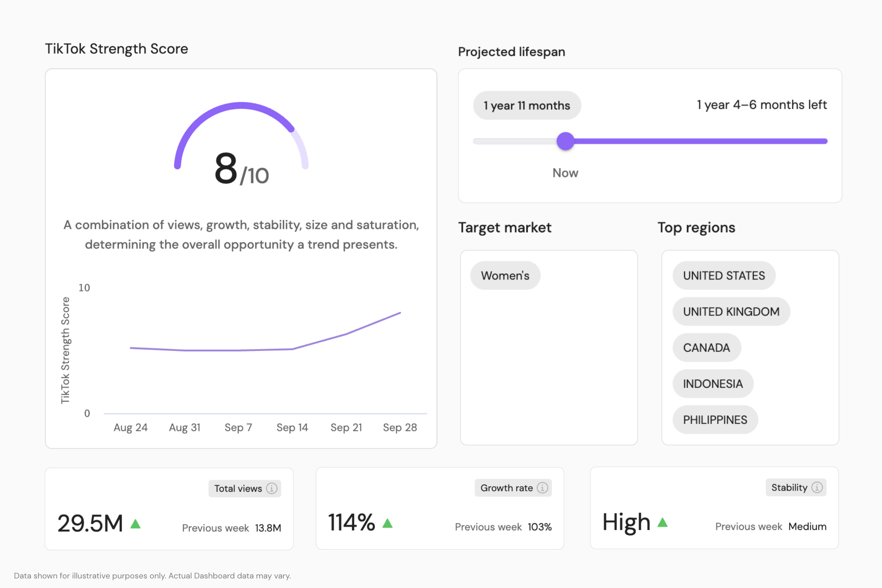The image size is (882, 588).
Task: Click the Stability label chip
Action: pos(789,487)
